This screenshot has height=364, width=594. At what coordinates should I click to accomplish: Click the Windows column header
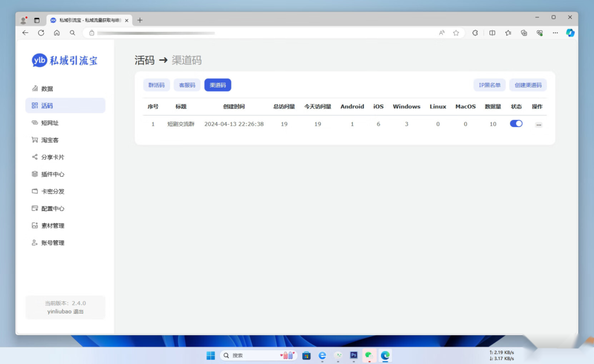407,107
